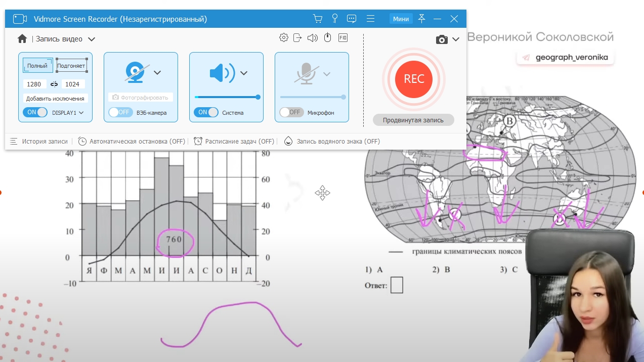The image size is (644, 362).
Task: Click the system sound speaker icon
Action: coord(222,73)
